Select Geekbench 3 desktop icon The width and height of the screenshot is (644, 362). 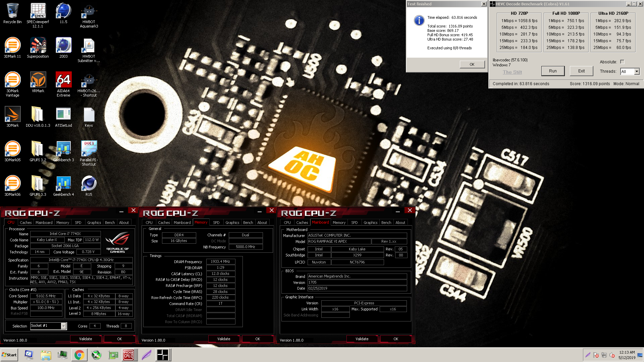[x=63, y=151]
